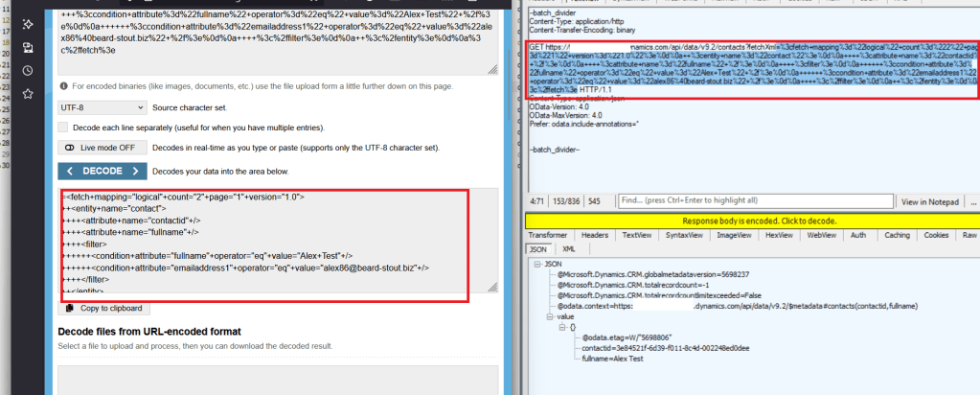Open the favorites star icon in sidebar

point(28,94)
